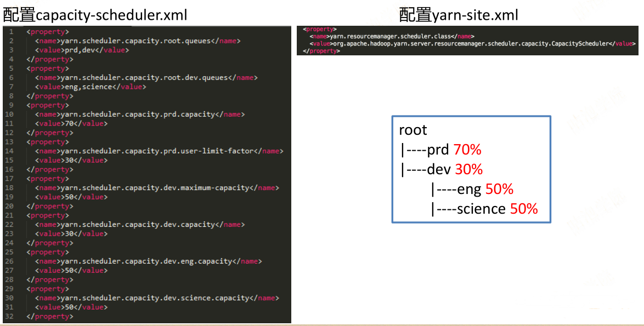Click line number 29 in the gutter

(9, 289)
